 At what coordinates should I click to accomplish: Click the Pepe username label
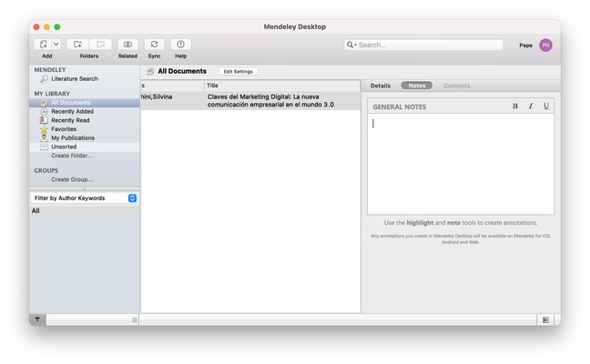tap(525, 45)
